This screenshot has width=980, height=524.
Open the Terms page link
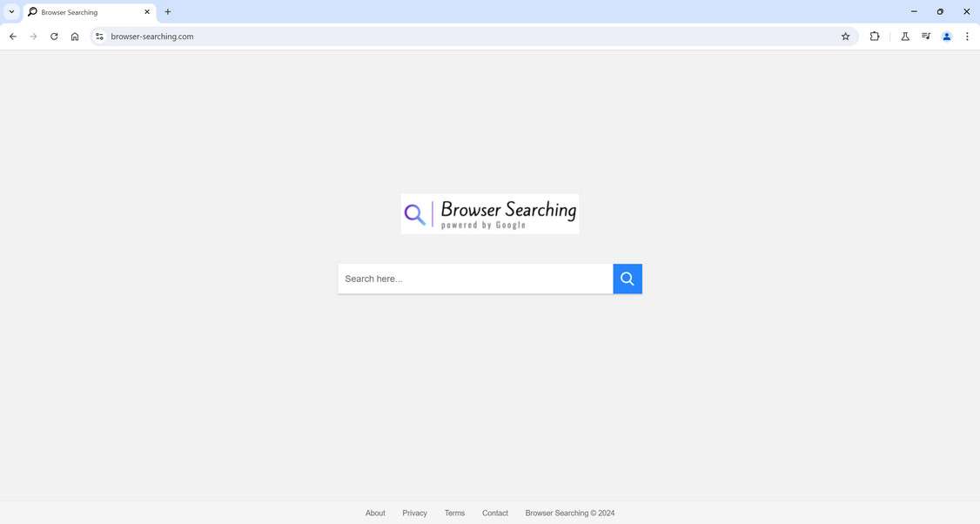[454, 513]
